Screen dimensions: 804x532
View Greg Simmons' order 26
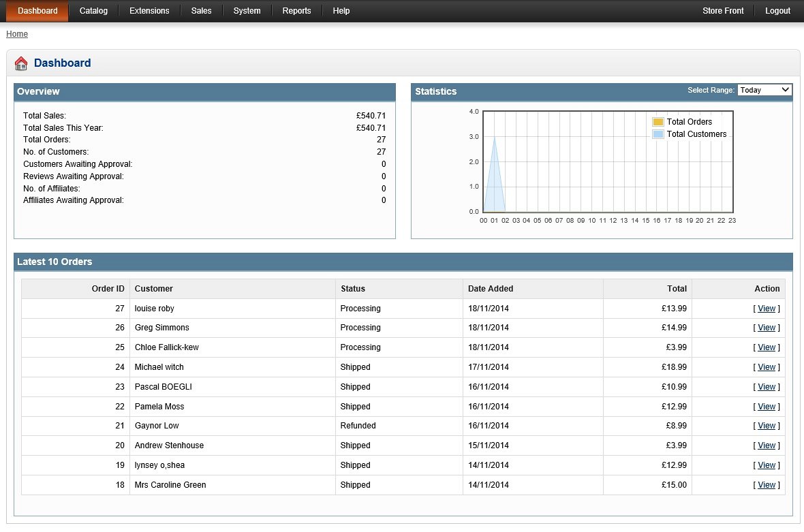click(x=767, y=328)
